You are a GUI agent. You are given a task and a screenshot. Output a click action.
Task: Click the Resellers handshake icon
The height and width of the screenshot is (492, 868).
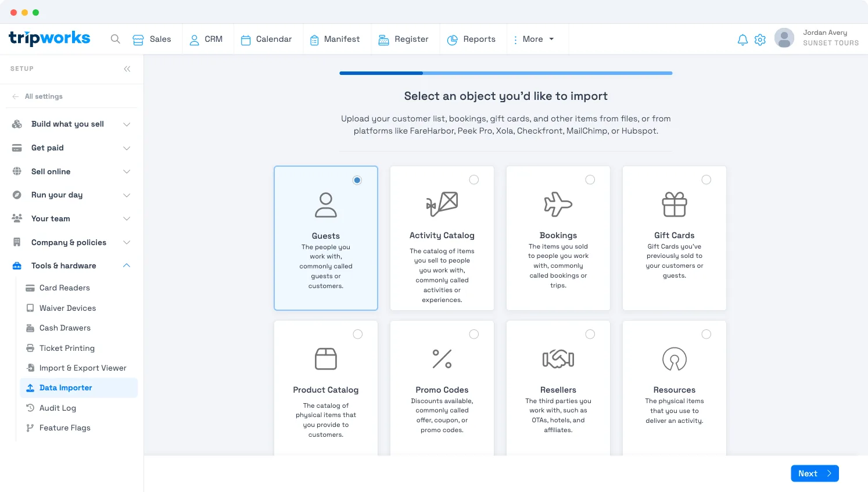(558, 359)
